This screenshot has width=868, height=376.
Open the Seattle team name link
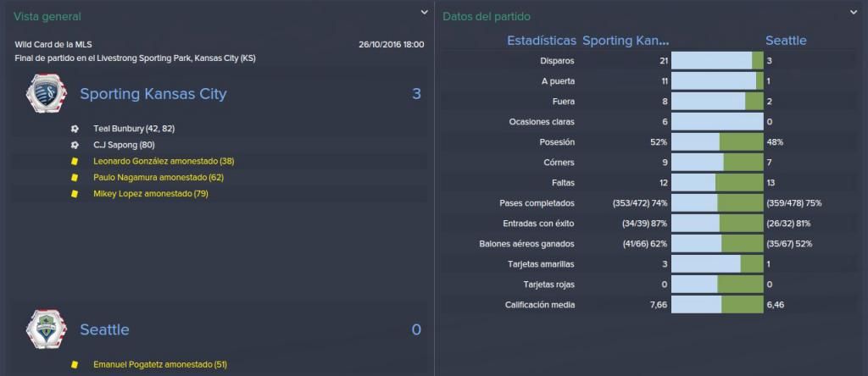(x=104, y=330)
